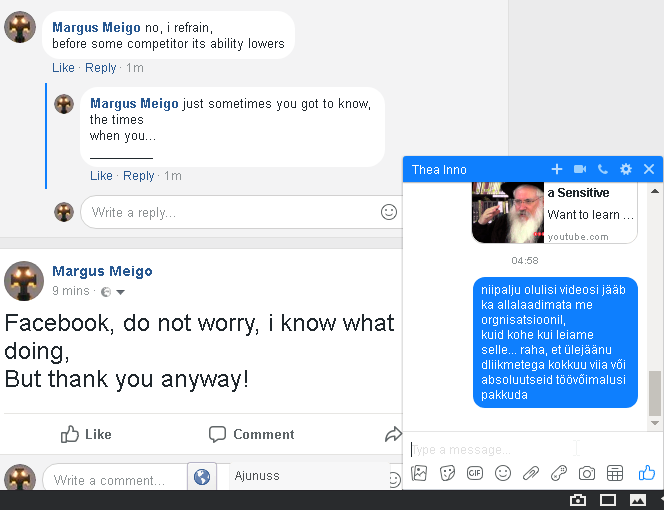Image resolution: width=664 pixels, height=510 pixels.
Task: Click into Write a comment field
Action: pyautogui.click(x=114, y=480)
